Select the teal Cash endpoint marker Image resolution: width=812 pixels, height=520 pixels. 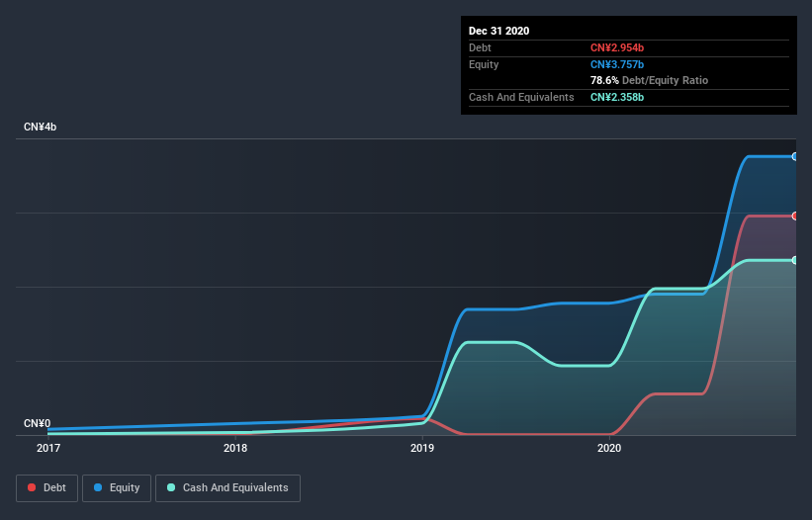(x=795, y=260)
